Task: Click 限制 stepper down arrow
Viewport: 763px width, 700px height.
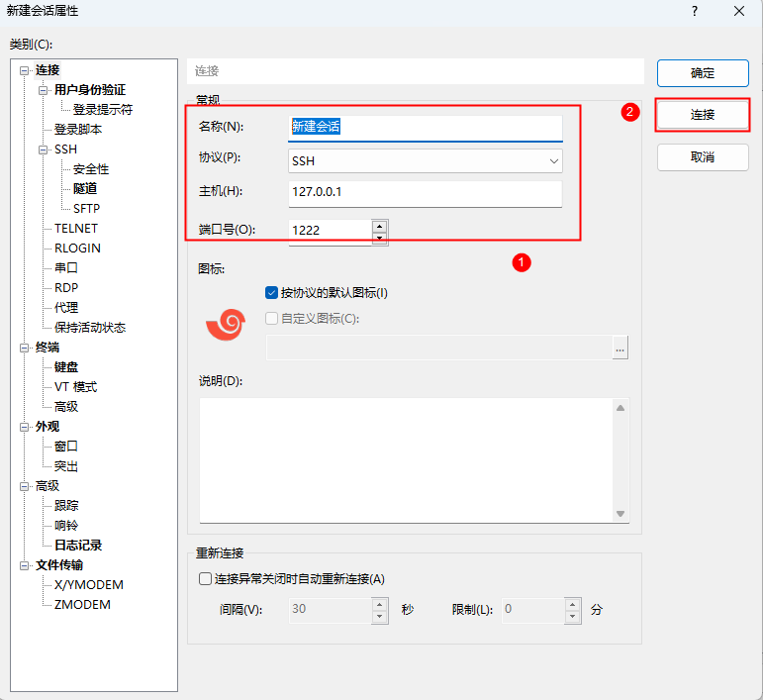Action: 573,617
